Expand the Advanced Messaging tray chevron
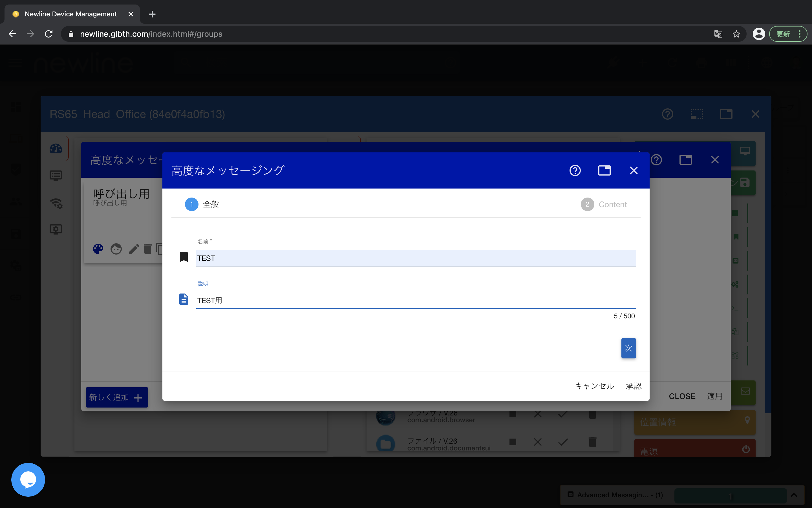Screen dimensions: 812x508 pos(794,495)
